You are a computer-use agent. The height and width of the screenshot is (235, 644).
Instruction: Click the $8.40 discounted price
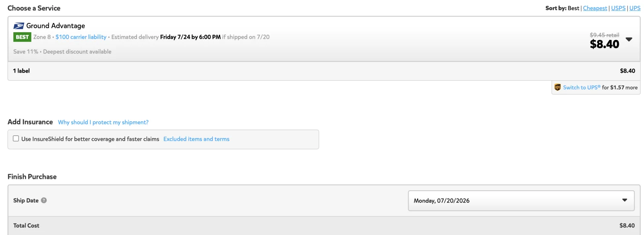(x=605, y=44)
